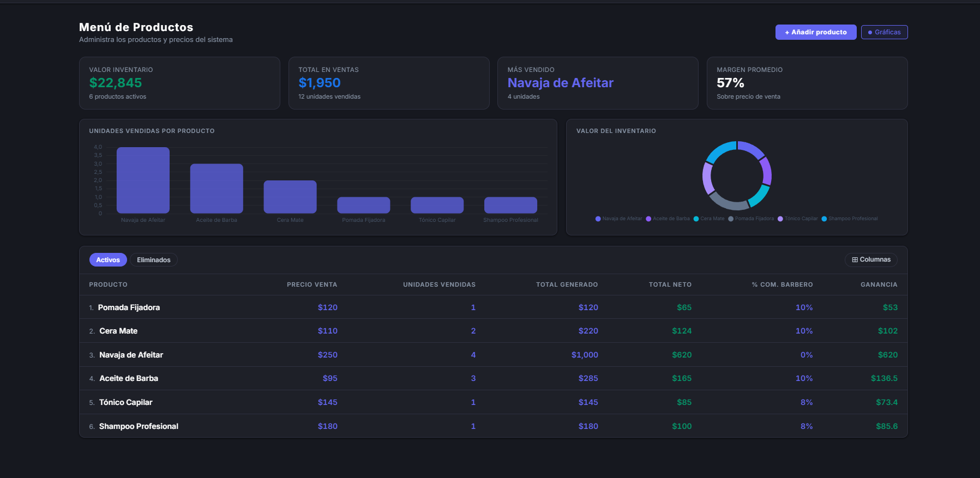The height and width of the screenshot is (478, 980).
Task: Select the Aceite de Barba table row name
Action: point(129,378)
